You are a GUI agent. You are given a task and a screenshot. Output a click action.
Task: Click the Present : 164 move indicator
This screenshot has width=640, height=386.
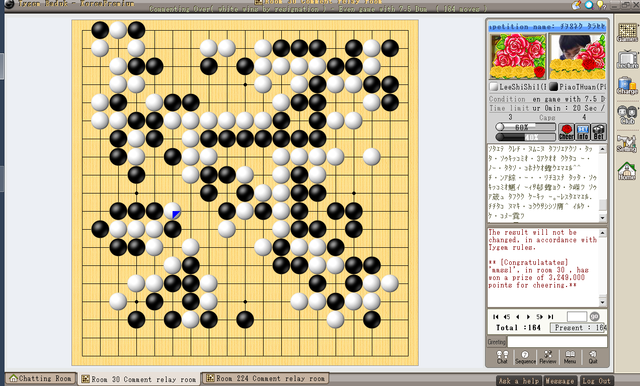[x=578, y=328]
